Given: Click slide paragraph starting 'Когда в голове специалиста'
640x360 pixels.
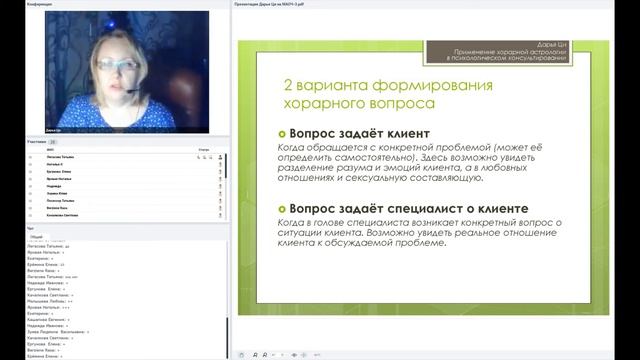Looking at the screenshot, I should coord(420,233).
